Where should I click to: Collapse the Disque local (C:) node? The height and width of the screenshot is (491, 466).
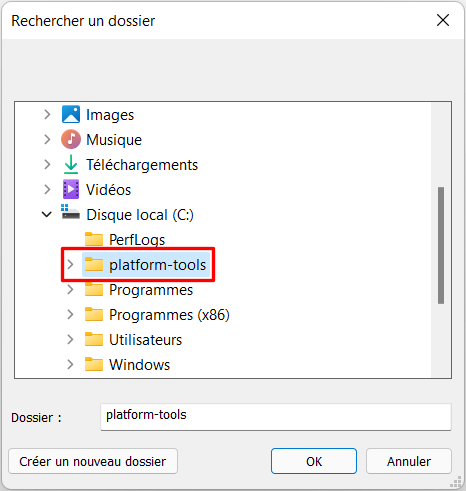pyautogui.click(x=47, y=214)
